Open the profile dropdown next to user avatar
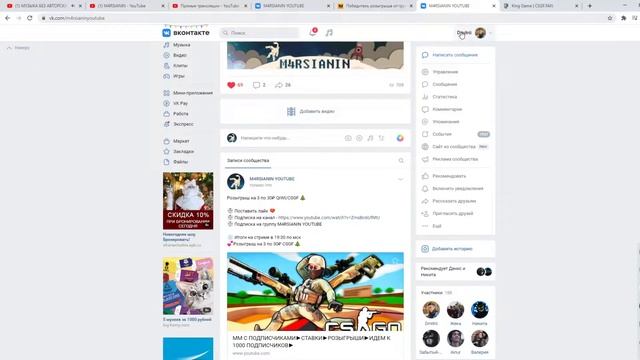 (490, 33)
